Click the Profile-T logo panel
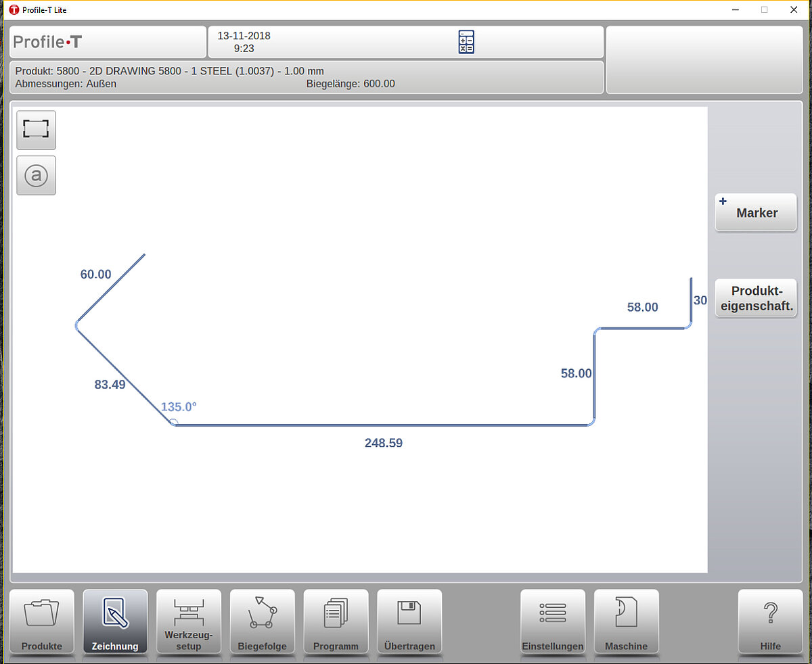The height and width of the screenshot is (664, 812). pos(108,42)
